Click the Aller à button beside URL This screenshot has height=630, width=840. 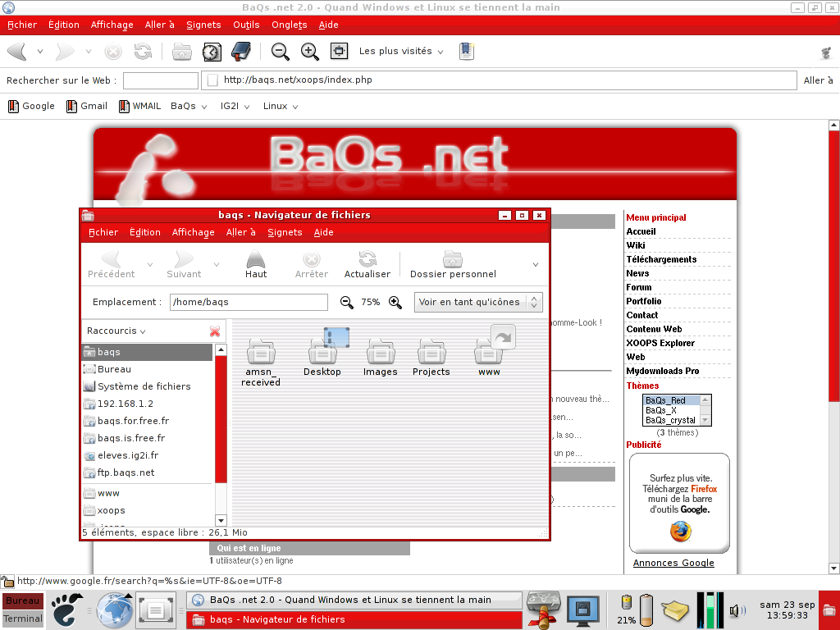(818, 80)
